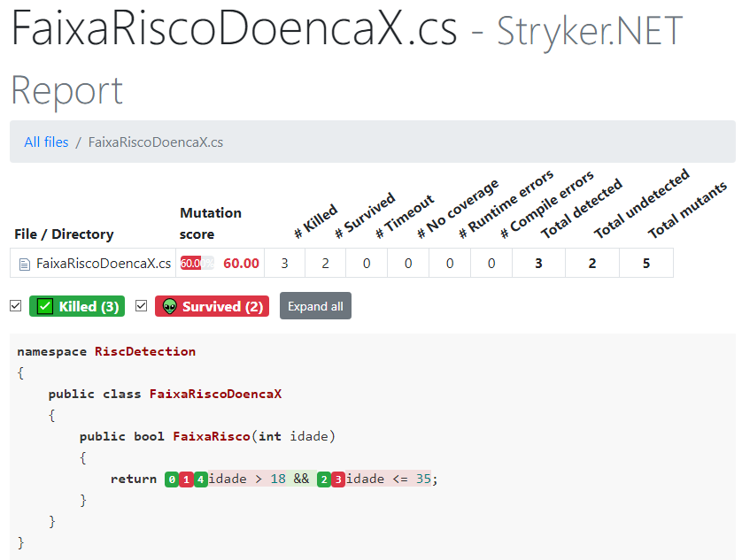Open the All files breadcrumb link

(46, 142)
